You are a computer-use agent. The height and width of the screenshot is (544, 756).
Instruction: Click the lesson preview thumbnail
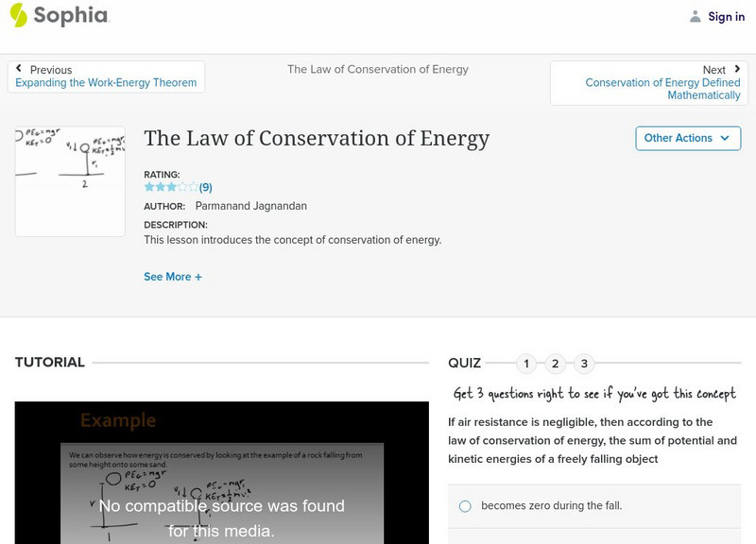70,179
